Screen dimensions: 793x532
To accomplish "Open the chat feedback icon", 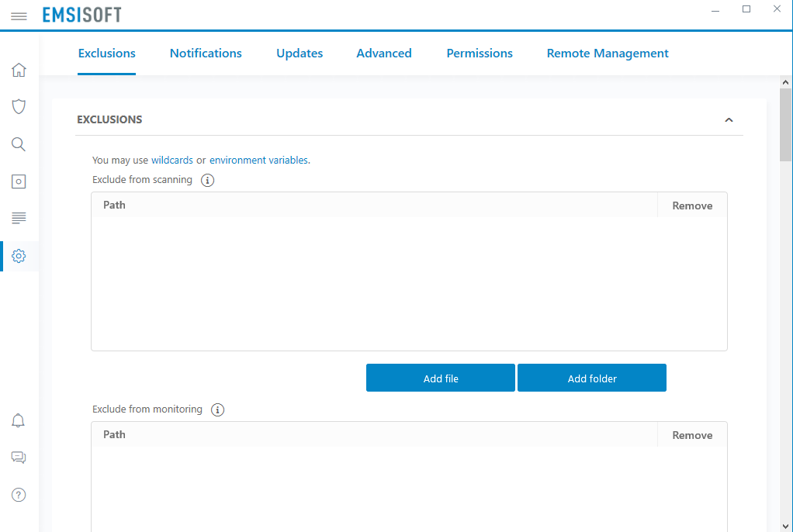I will pos(19,458).
